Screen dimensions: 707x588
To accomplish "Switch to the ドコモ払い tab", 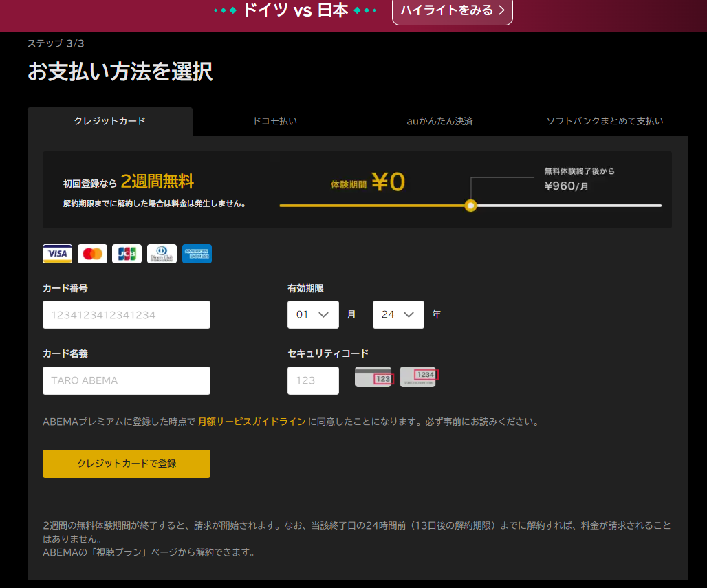I will click(275, 121).
